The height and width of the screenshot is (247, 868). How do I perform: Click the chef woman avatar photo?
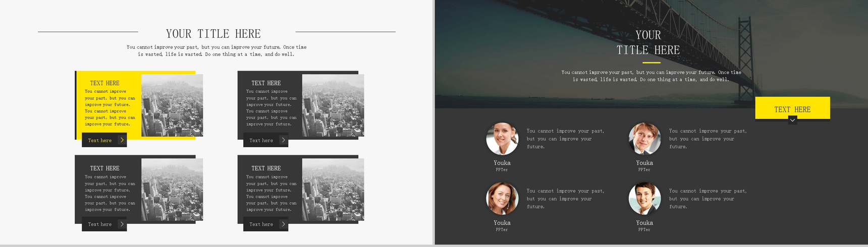(x=502, y=139)
